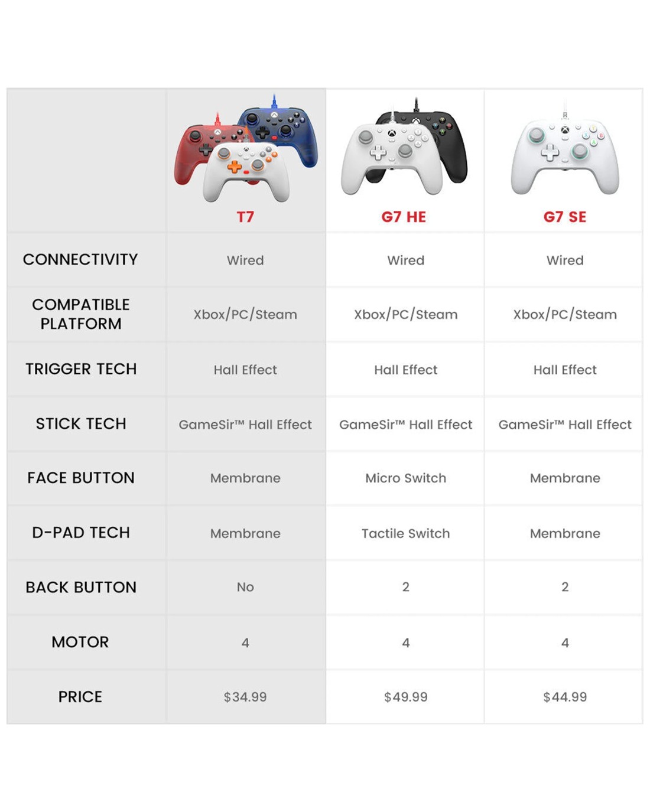The image size is (650, 812).
Task: Click the TRIGGER TECH row header
Action: (x=81, y=369)
